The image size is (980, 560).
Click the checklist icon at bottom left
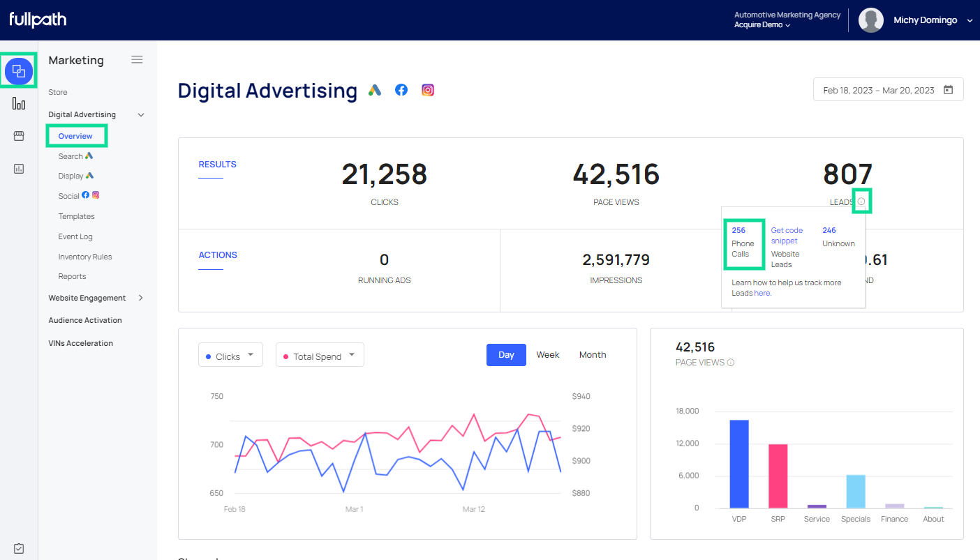(19, 548)
